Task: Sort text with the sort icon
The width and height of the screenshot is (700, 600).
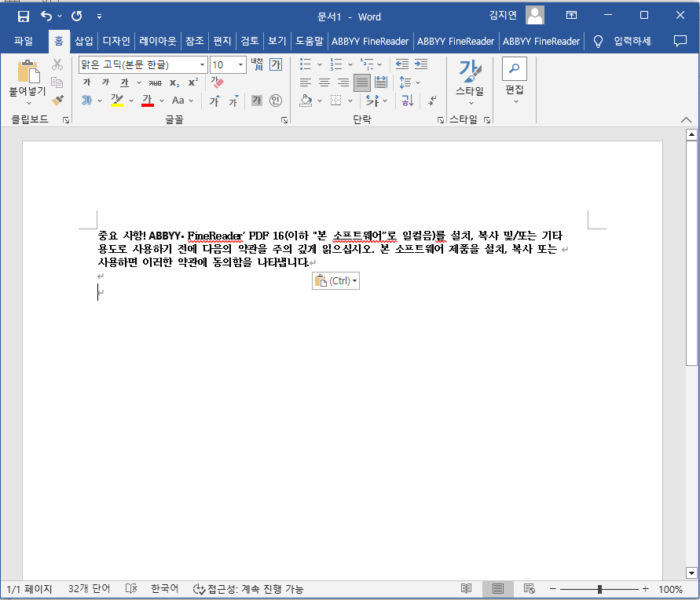Action: [x=407, y=101]
